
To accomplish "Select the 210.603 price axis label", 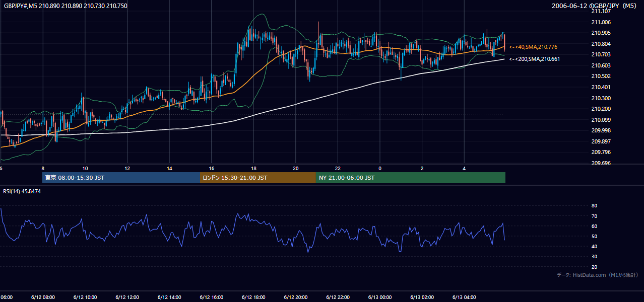I will (601, 65).
